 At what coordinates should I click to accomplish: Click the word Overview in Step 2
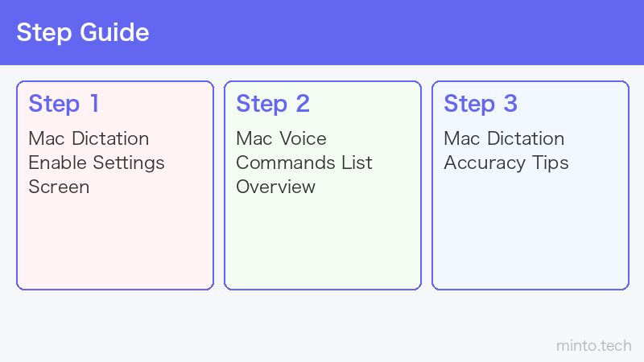pos(275,187)
